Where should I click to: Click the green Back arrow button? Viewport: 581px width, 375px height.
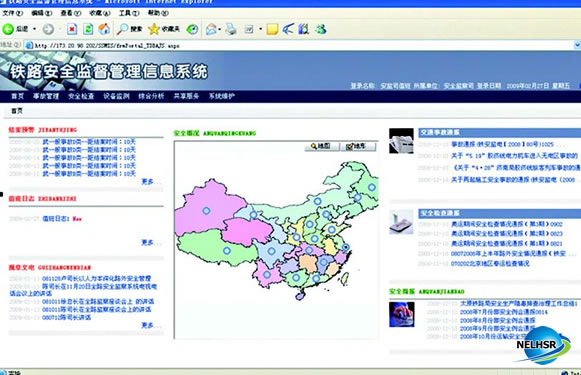pos(8,29)
